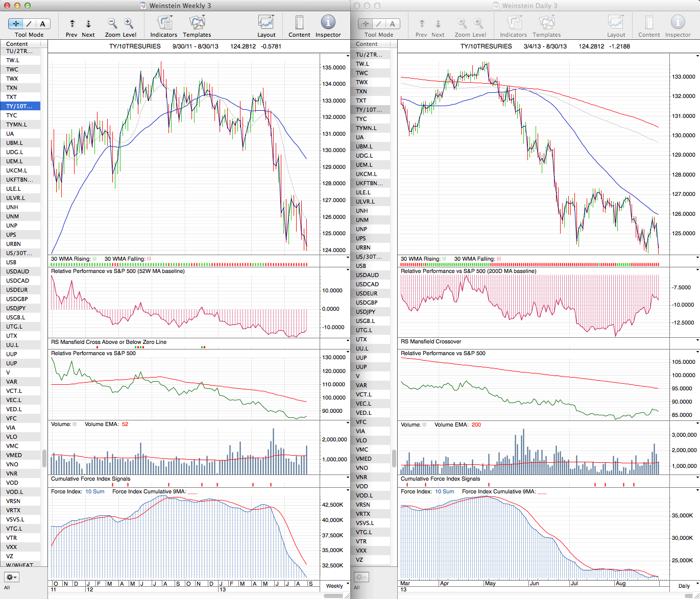Open gear action menu below Weekly symbol list
Viewport: 700px width, 599px height.
(x=11, y=577)
